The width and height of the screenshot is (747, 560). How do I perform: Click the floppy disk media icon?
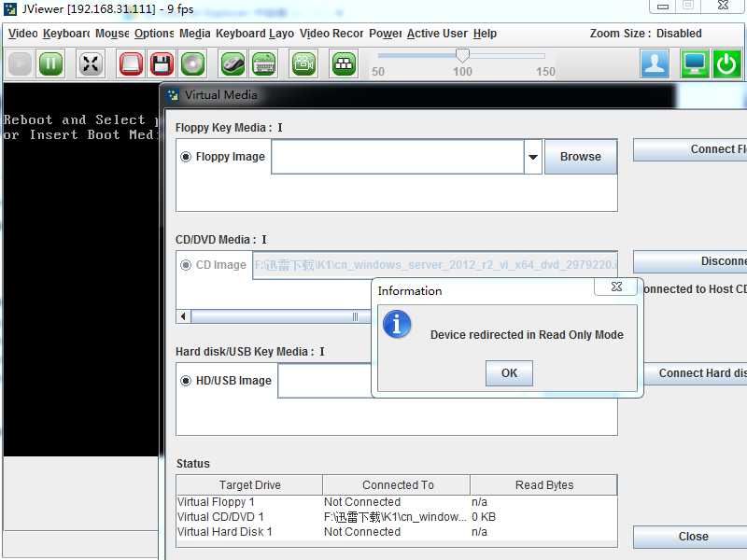[x=162, y=63]
